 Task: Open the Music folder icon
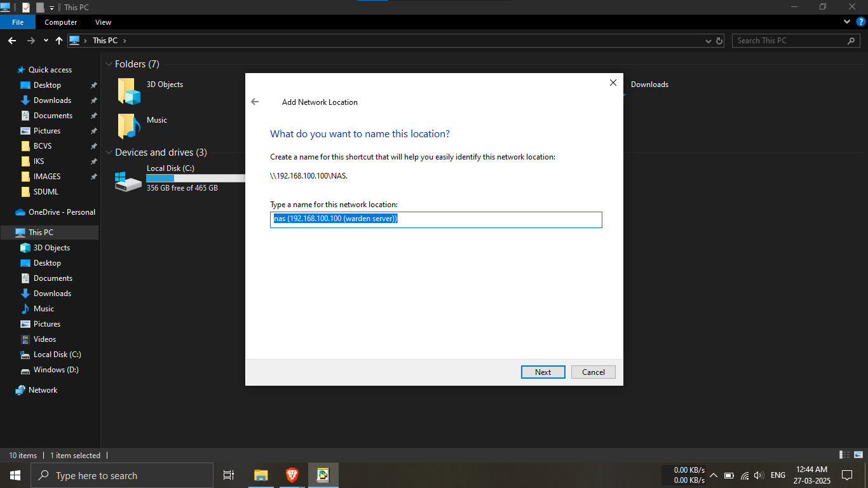point(128,126)
